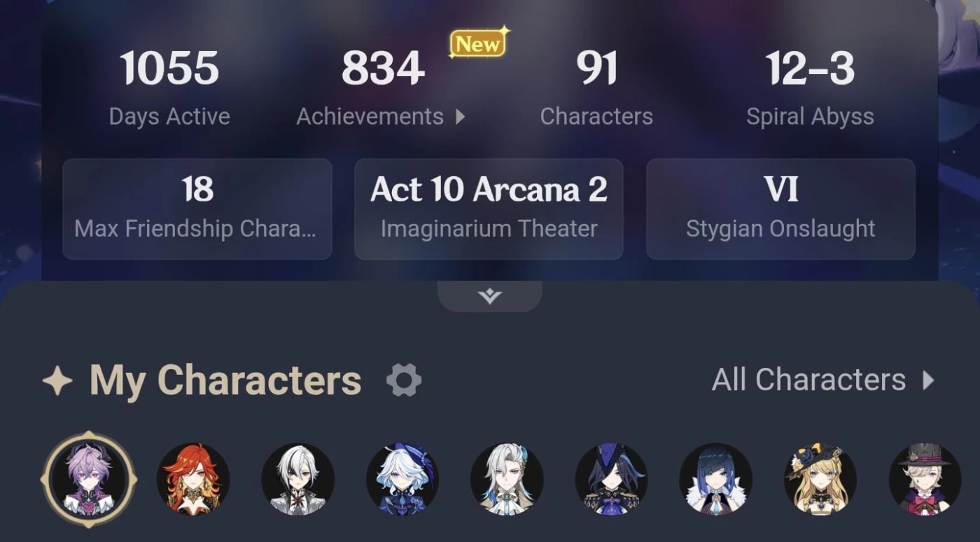Expand Achievements via the arrow
Viewport: 980px width, 542px height.
460,117
